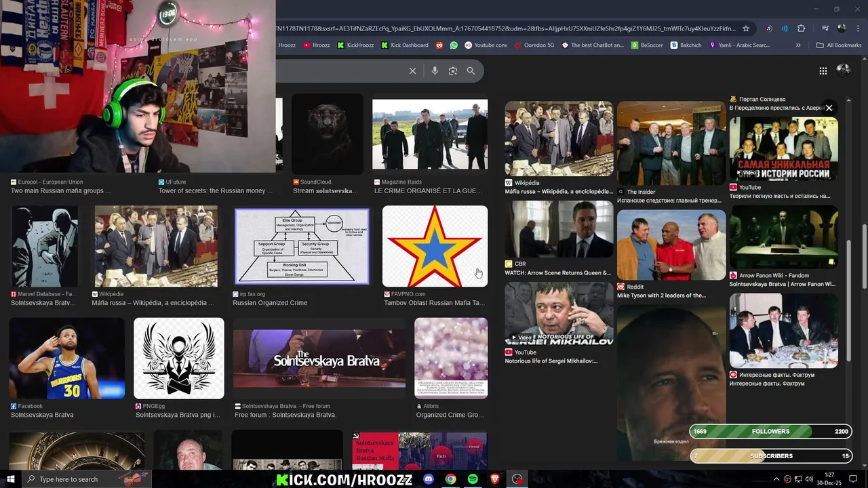
Task: Open the Ooredoo 5G bookmark
Action: click(534, 45)
